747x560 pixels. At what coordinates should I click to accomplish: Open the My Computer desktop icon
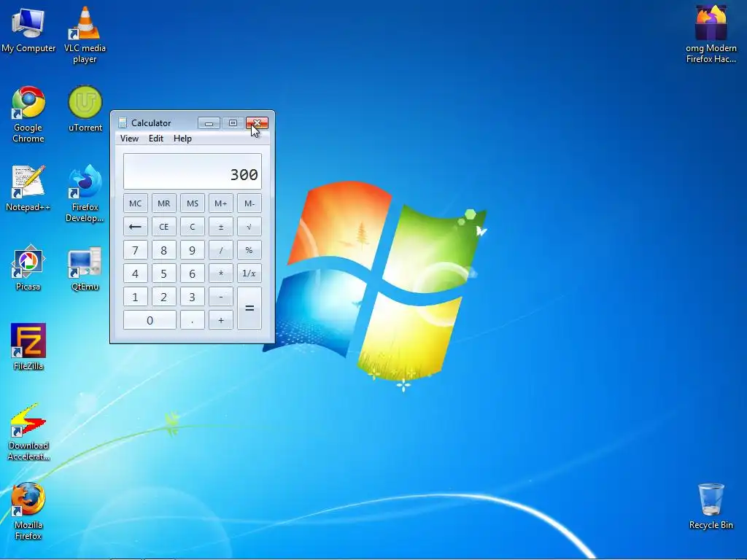[28, 29]
